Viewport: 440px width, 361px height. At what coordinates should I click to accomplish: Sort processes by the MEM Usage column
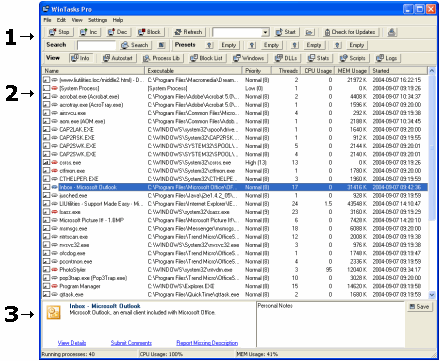click(x=352, y=71)
